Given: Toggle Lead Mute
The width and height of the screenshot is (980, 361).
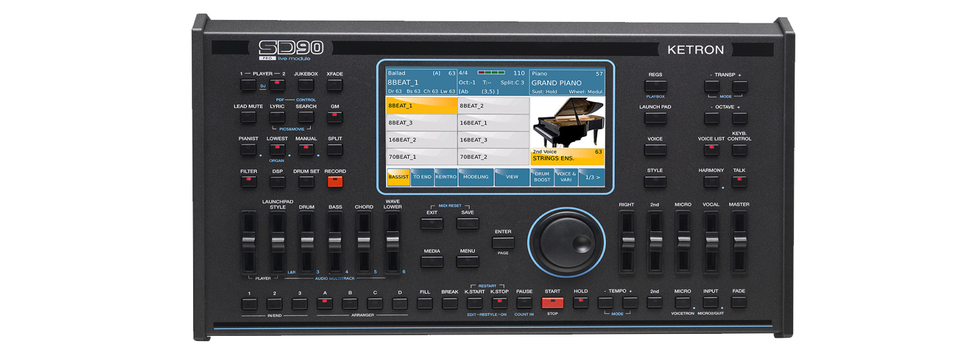Looking at the screenshot, I should coord(249,118).
